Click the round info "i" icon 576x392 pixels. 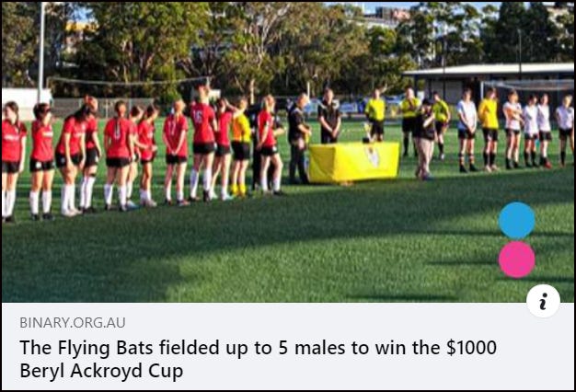coord(543,301)
